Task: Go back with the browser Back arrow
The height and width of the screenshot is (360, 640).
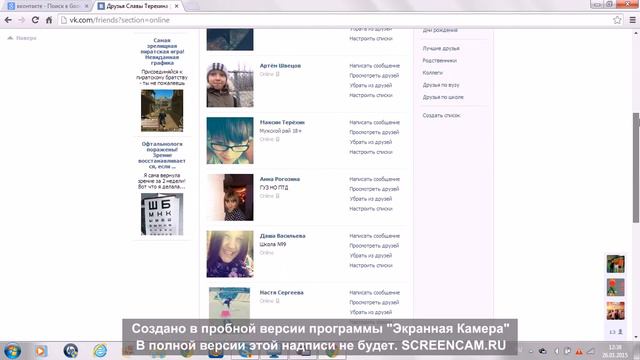Action: (x=8, y=20)
